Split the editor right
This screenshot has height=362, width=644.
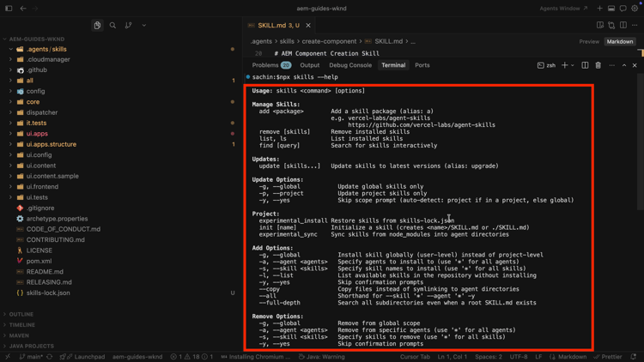click(x=623, y=26)
